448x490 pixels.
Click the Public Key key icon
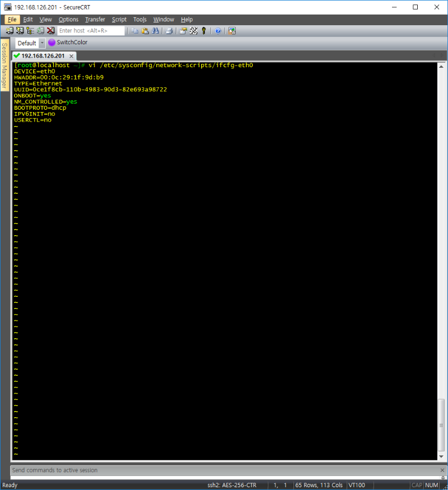point(204,31)
